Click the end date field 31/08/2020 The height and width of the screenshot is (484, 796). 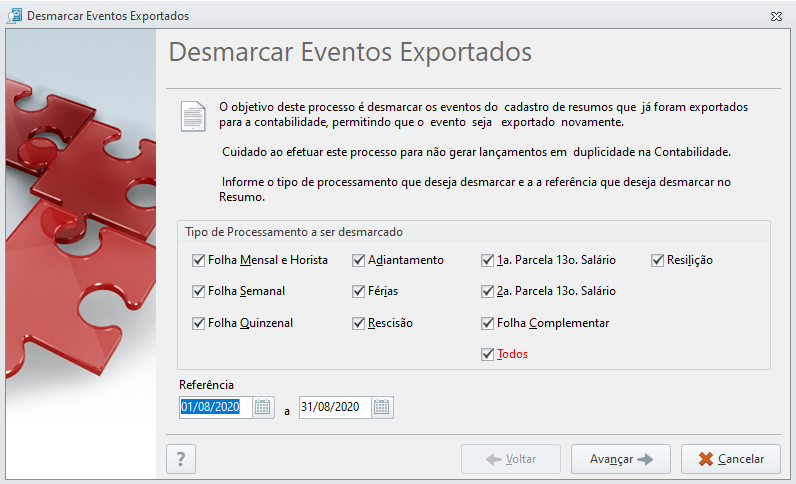pyautogui.click(x=335, y=407)
